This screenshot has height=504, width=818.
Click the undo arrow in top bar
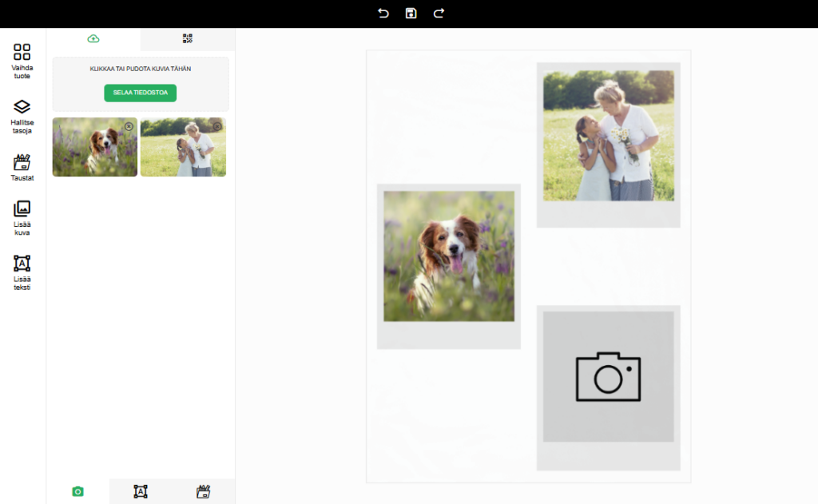pyautogui.click(x=383, y=13)
